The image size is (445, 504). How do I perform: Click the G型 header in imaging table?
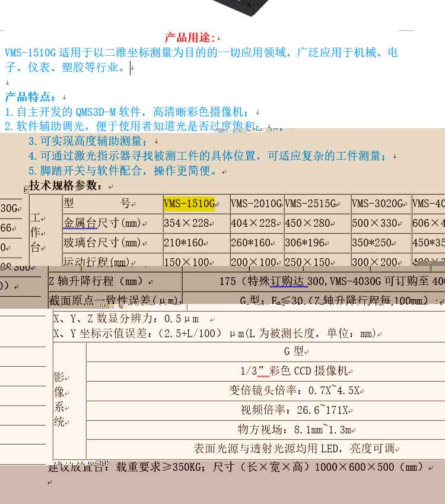point(294,351)
